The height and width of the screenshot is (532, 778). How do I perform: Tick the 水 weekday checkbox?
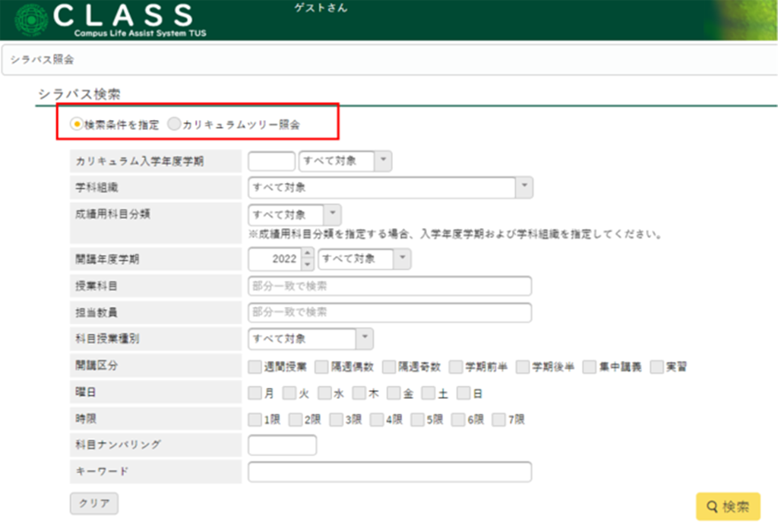[324, 393]
